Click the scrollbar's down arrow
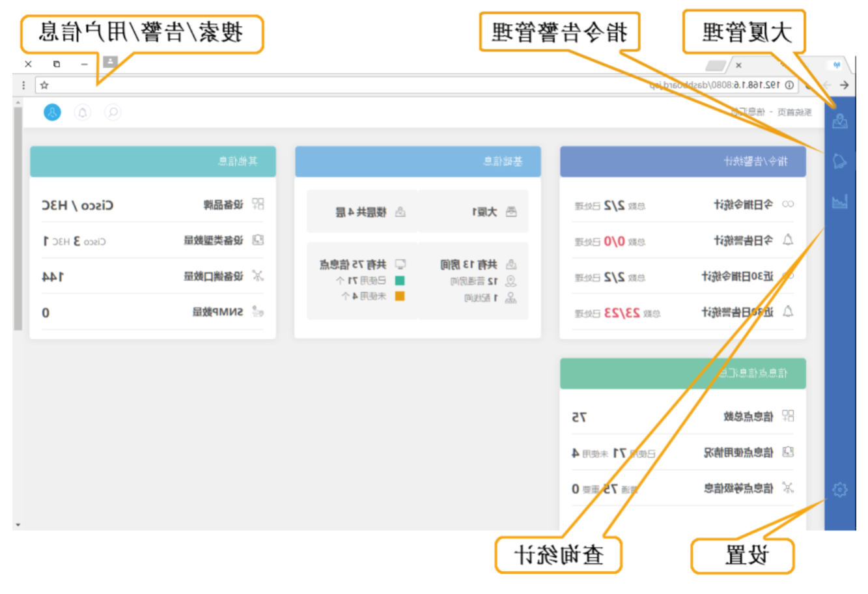This screenshot has height=594, width=868. coord(18,524)
